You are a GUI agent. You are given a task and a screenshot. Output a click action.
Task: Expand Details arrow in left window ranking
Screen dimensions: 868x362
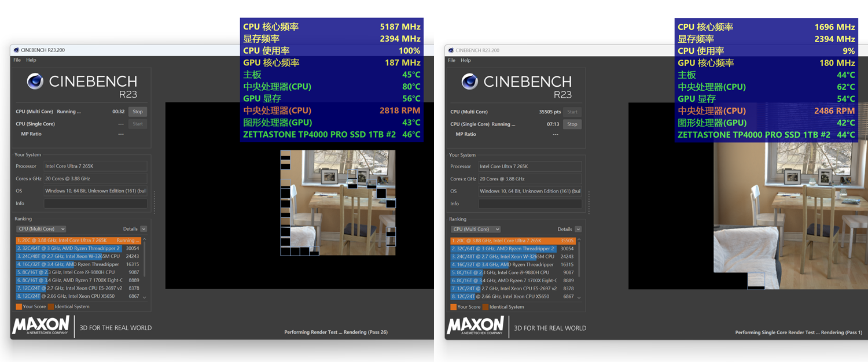[144, 229]
